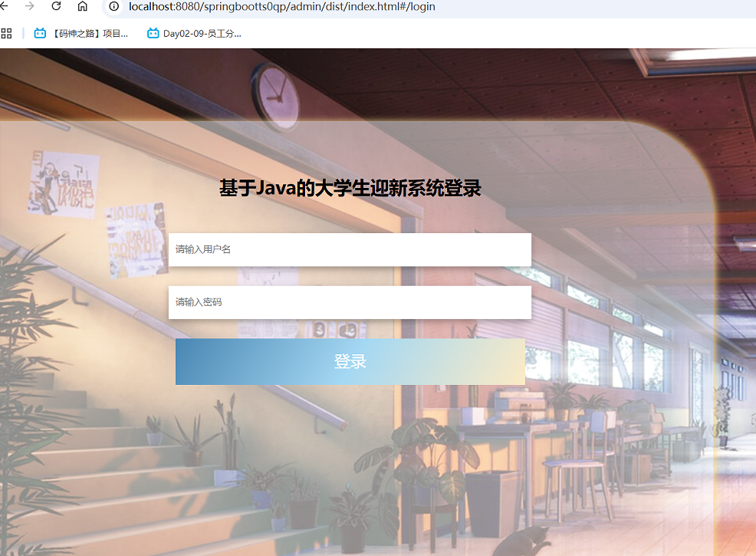
Task: Open the 【码神之路】项目 bookmark
Action: [x=81, y=33]
